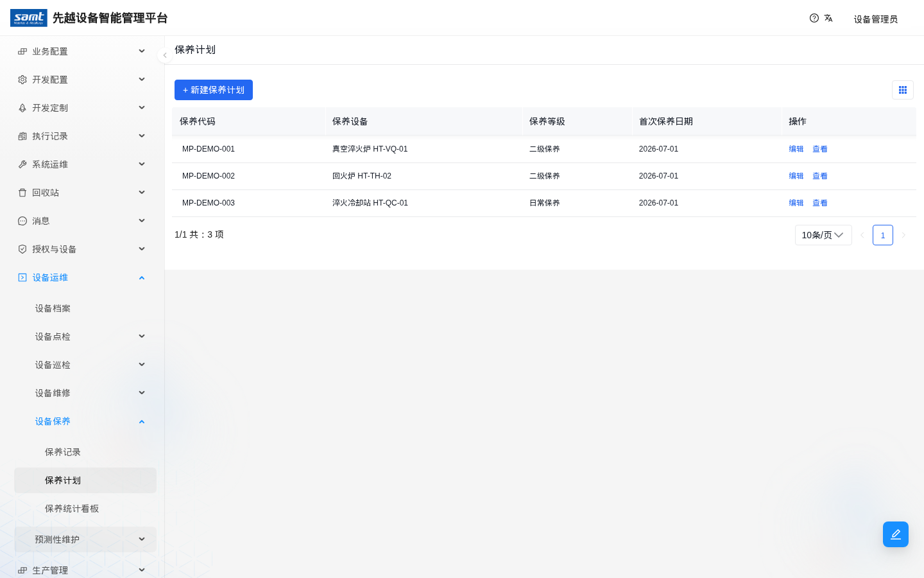This screenshot has height=578, width=924.
Task: View the MP-DEMO-002 maintenance plan
Action: [820, 176]
